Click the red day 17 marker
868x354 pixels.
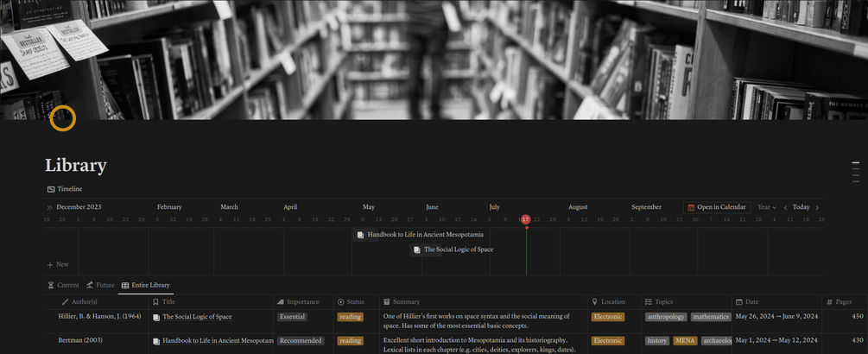point(526,219)
